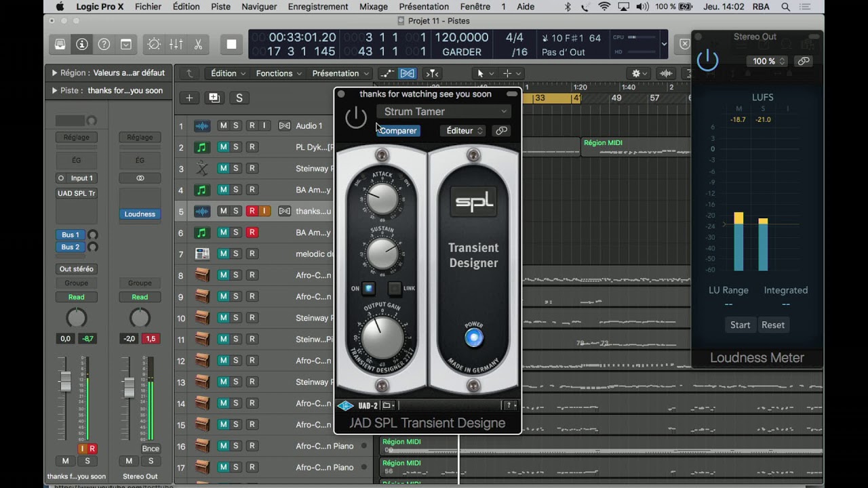Expand the Région inspector section
The image size is (868, 488).
pyautogui.click(x=54, y=73)
